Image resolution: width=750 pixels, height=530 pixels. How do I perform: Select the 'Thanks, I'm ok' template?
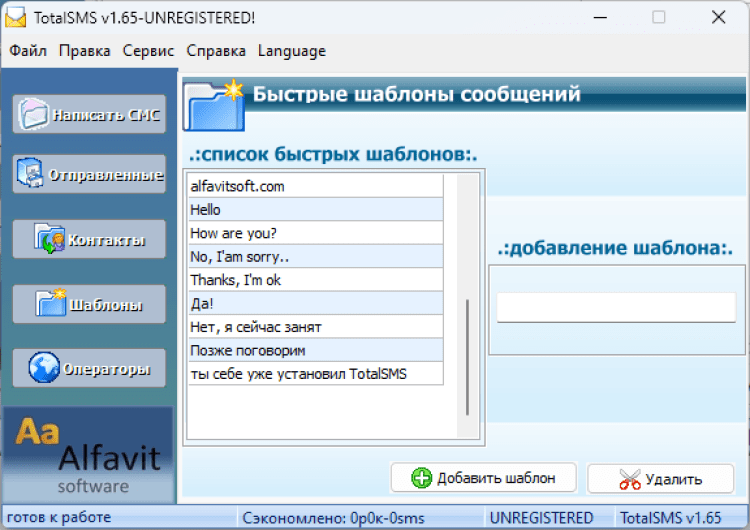point(316,280)
